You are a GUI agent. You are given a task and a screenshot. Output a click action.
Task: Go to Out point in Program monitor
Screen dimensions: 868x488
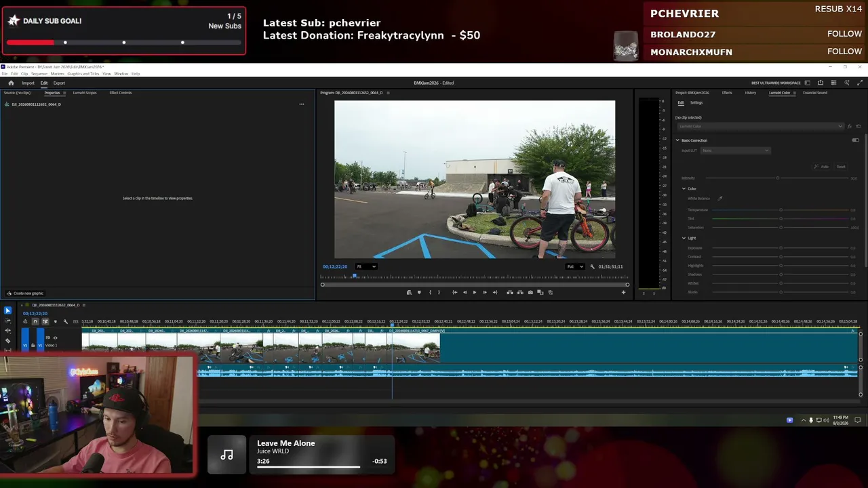click(x=494, y=292)
